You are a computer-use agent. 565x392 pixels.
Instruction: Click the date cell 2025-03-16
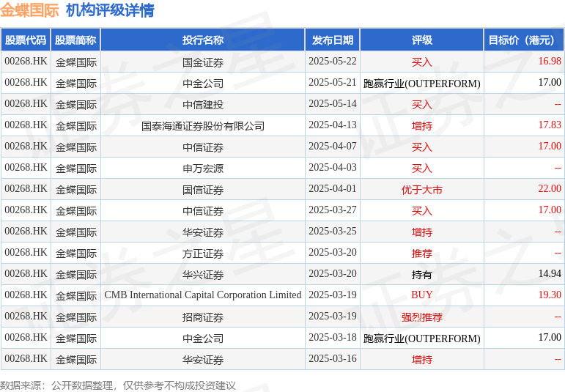[333, 359]
